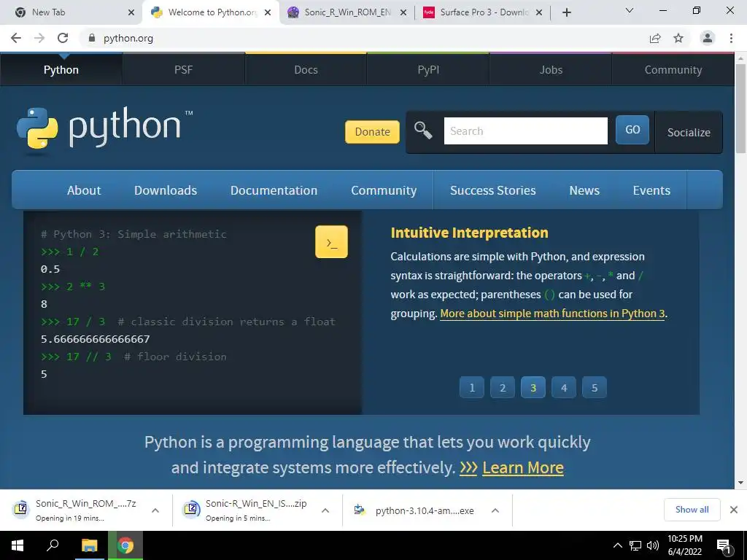Open File Explorer from the taskbar
Viewport: 747px width, 560px height.
[x=89, y=545]
